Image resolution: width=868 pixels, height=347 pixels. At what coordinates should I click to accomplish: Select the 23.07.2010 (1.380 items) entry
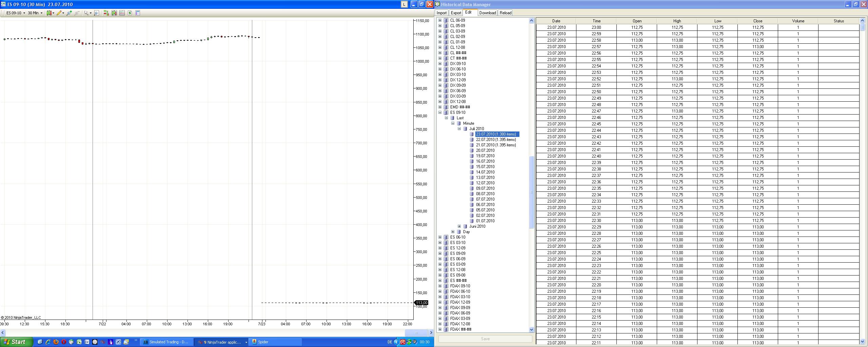pos(497,134)
